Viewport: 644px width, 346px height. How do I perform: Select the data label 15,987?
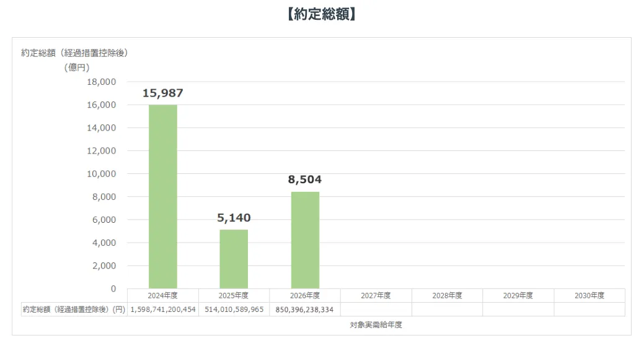tap(162, 93)
